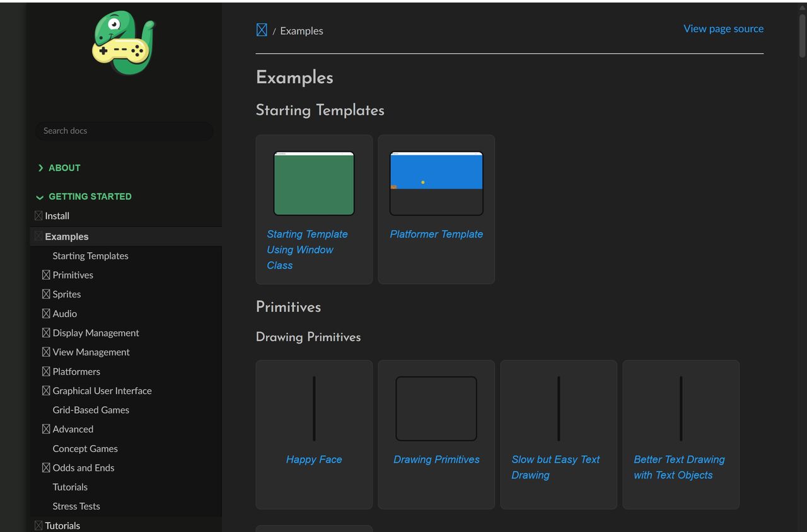The width and height of the screenshot is (807, 532).
Task: Click the icon next to Sprites
Action: [x=46, y=294]
